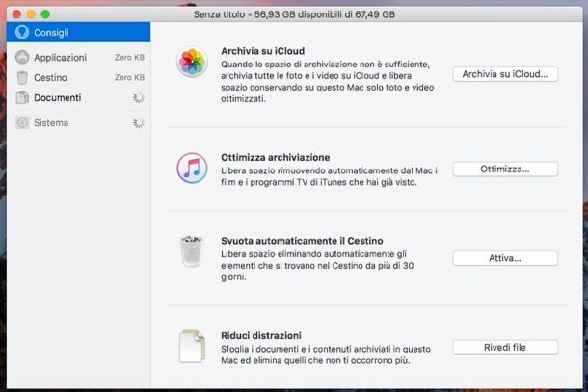Open Cestino in the sidebar
The image size is (588, 392).
click(x=78, y=78)
